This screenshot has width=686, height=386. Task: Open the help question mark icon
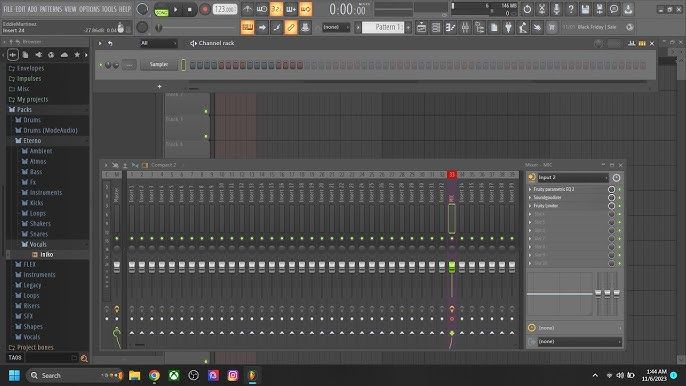[x=570, y=9]
